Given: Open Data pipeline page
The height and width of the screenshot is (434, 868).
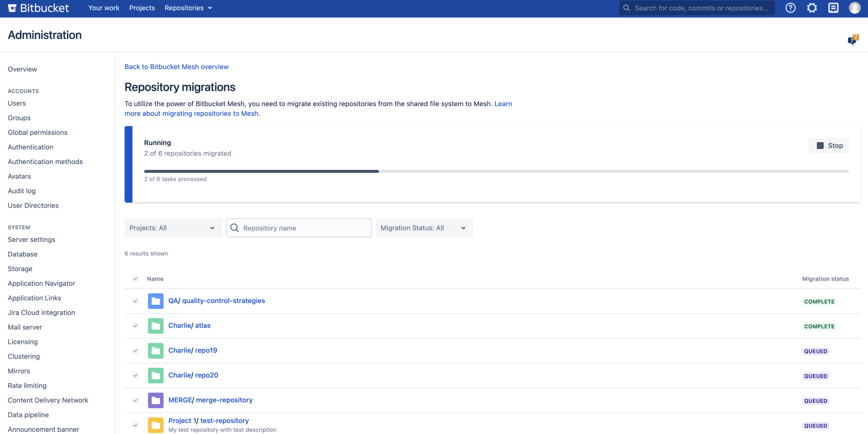Looking at the screenshot, I should (28, 415).
